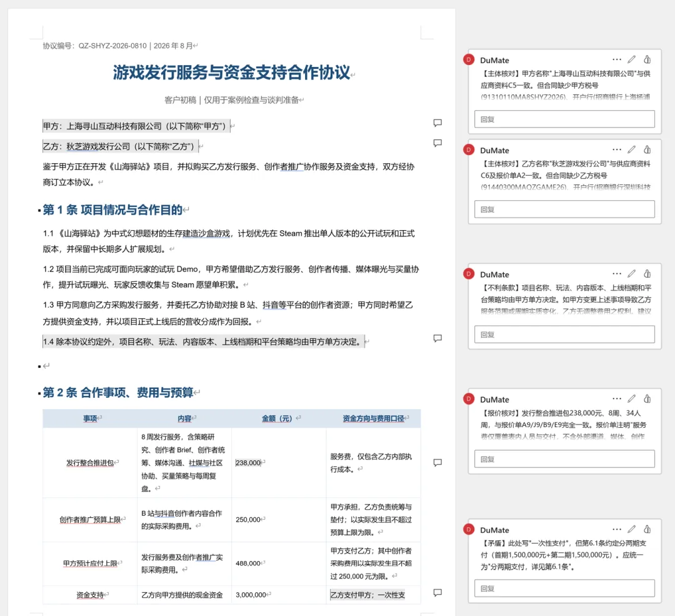This screenshot has width=675, height=616.
Task: Open more options on the 矛盾 comment
Action: pyautogui.click(x=616, y=530)
